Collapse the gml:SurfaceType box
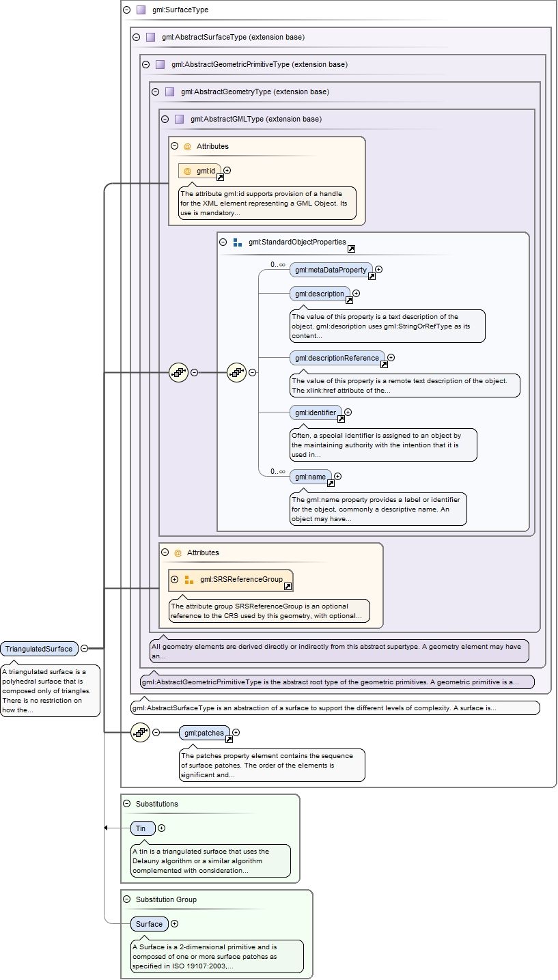The image size is (558, 980). 126,10
